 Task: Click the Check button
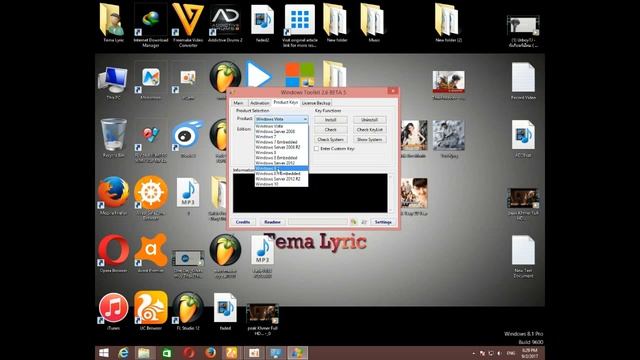click(331, 130)
